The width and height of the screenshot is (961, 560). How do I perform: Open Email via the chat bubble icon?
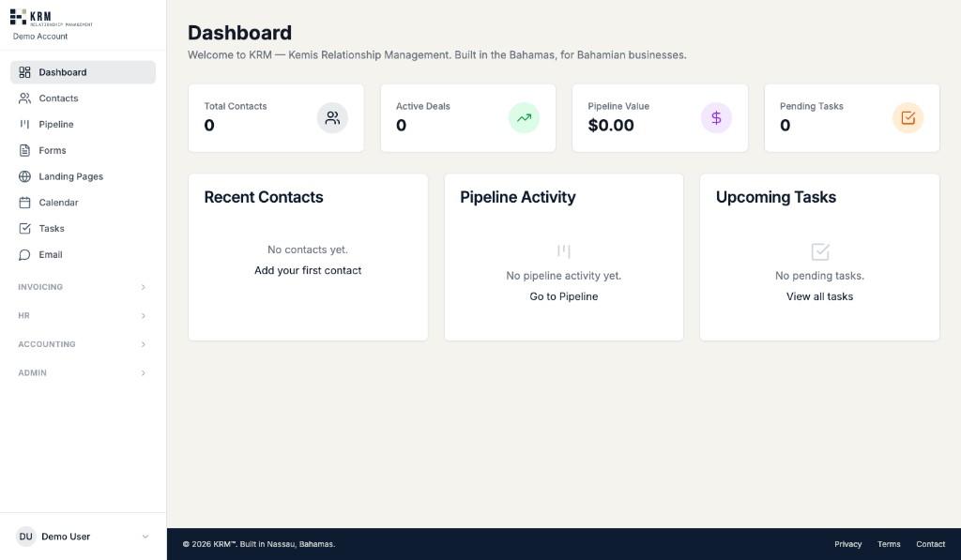coord(24,254)
